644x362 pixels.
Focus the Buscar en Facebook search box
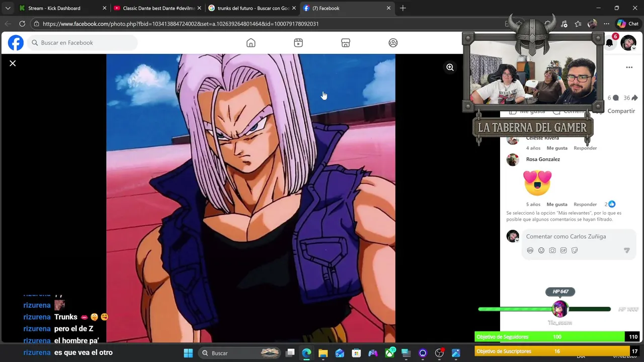(82, 43)
